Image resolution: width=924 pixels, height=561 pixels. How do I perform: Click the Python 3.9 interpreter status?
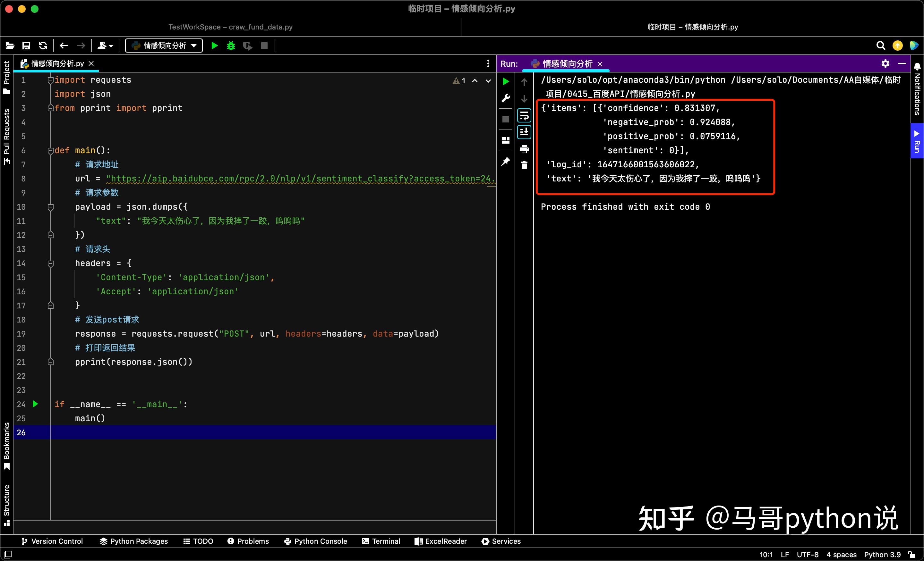pyautogui.click(x=882, y=555)
